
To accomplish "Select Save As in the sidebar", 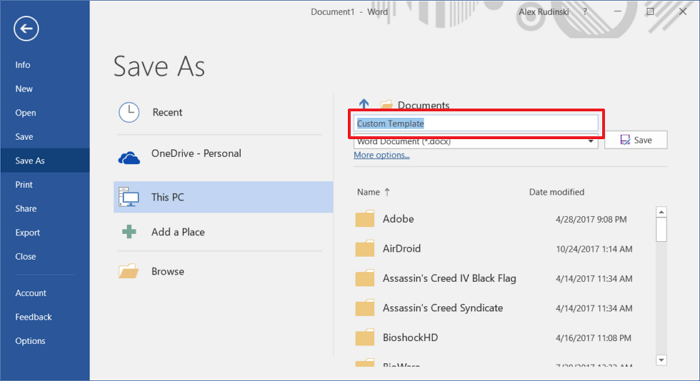I will pyautogui.click(x=45, y=160).
